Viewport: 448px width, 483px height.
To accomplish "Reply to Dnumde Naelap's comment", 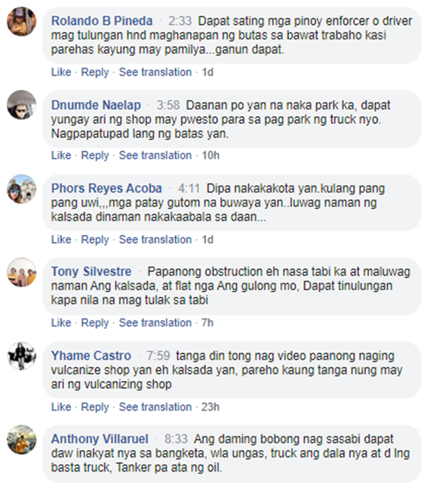I will 95,155.
